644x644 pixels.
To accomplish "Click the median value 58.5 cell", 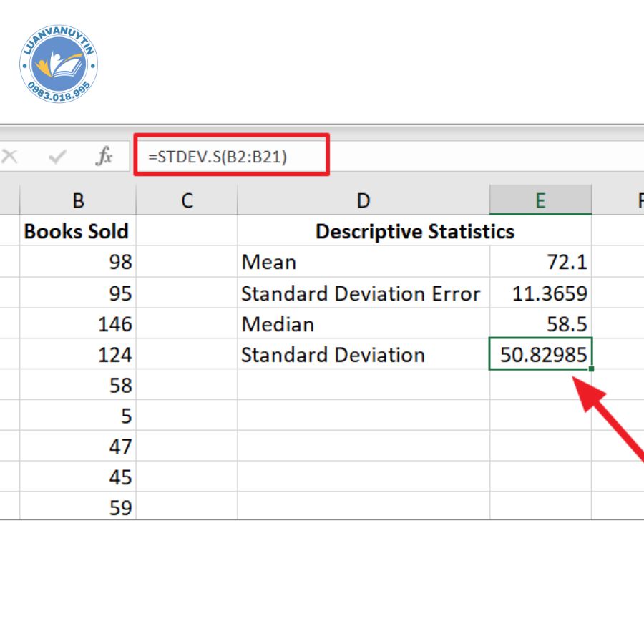I will 540,324.
